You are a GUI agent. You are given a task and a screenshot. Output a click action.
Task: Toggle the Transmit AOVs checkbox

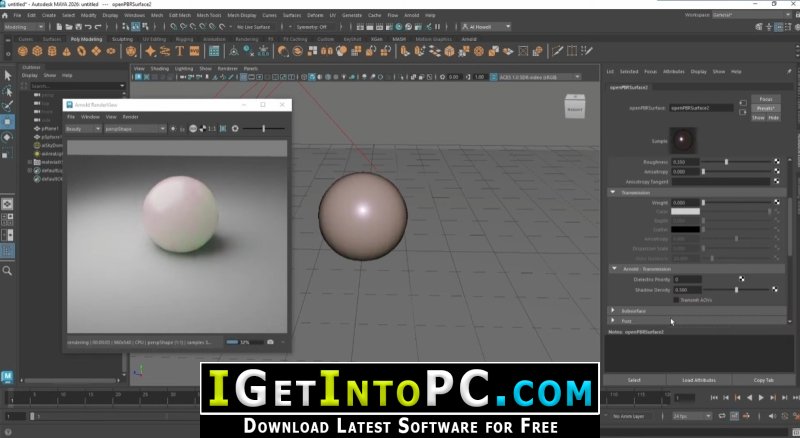tap(676, 300)
